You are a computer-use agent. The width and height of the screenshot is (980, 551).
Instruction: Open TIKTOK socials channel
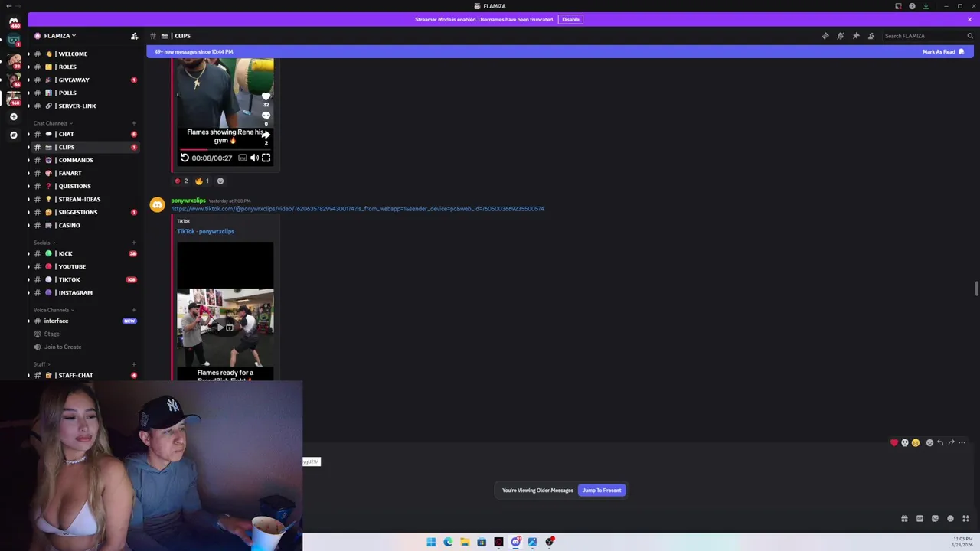click(x=84, y=279)
